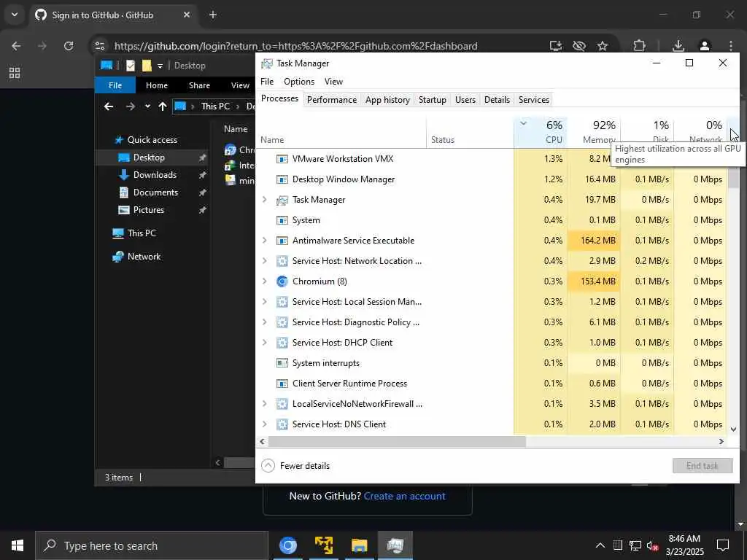Open the Options menu in Task Manager
This screenshot has height=560, width=747.
[x=298, y=82]
